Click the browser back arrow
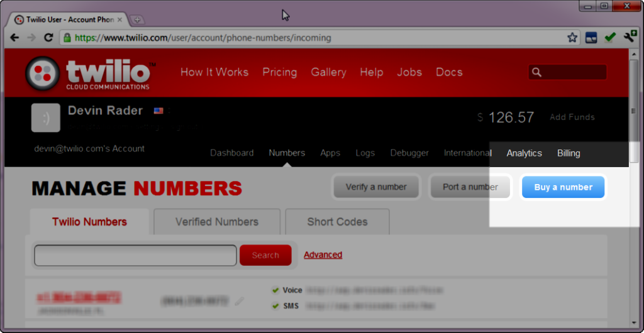This screenshot has width=644, height=333. coord(14,38)
